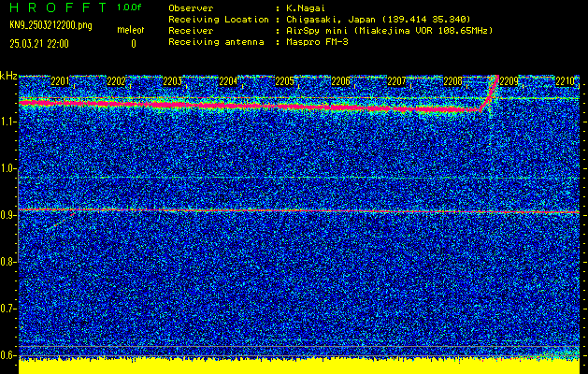This screenshot has height=374, width=588.
Task: Click the 2205 time marker
Action: coord(284,81)
